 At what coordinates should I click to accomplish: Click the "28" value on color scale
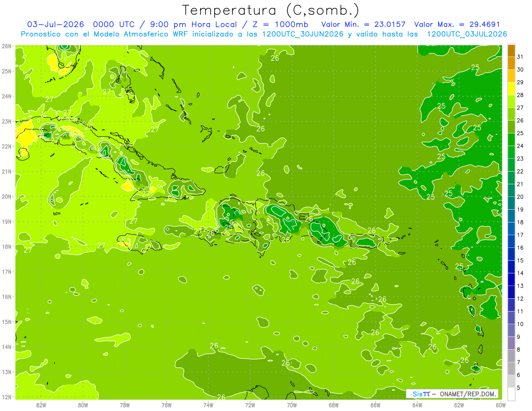click(x=520, y=95)
